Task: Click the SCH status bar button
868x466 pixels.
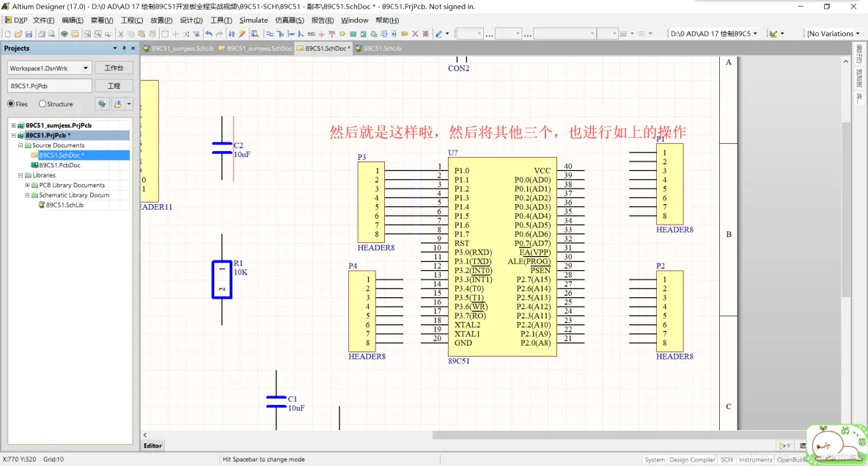Action: point(727,460)
